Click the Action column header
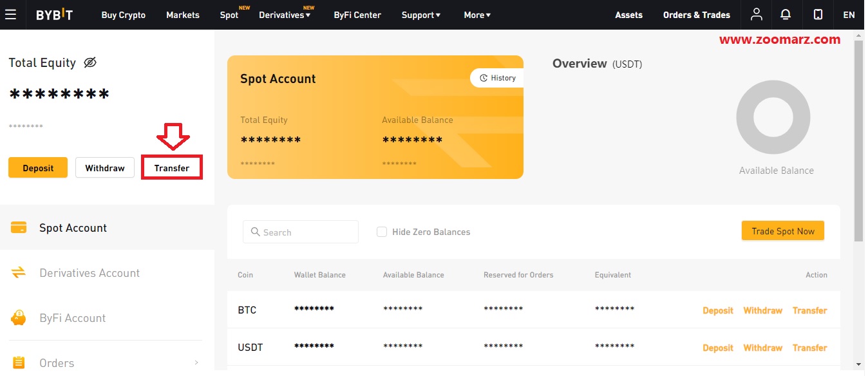The width and height of the screenshot is (868, 376). [x=816, y=275]
